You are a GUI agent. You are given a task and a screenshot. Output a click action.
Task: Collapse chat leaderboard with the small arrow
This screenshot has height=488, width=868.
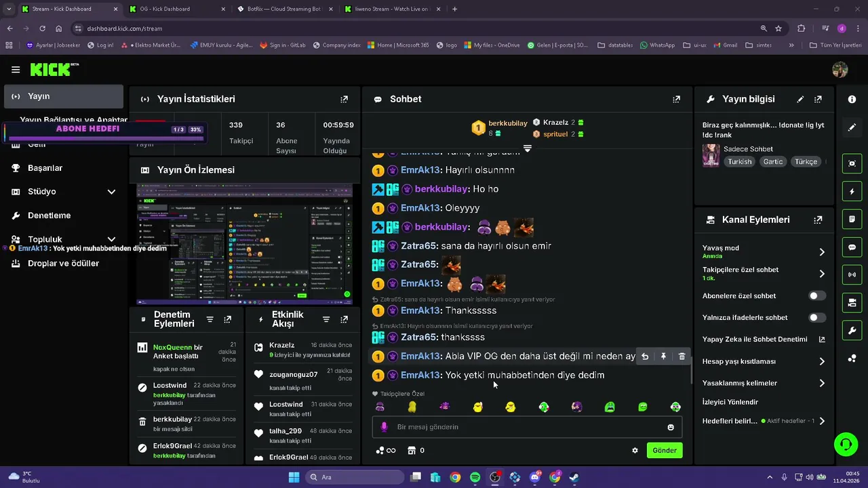point(527,148)
